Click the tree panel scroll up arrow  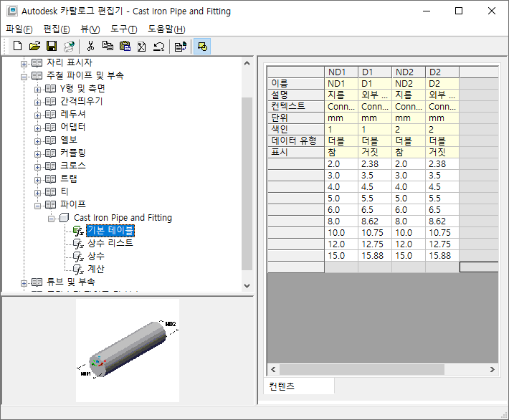(247, 63)
